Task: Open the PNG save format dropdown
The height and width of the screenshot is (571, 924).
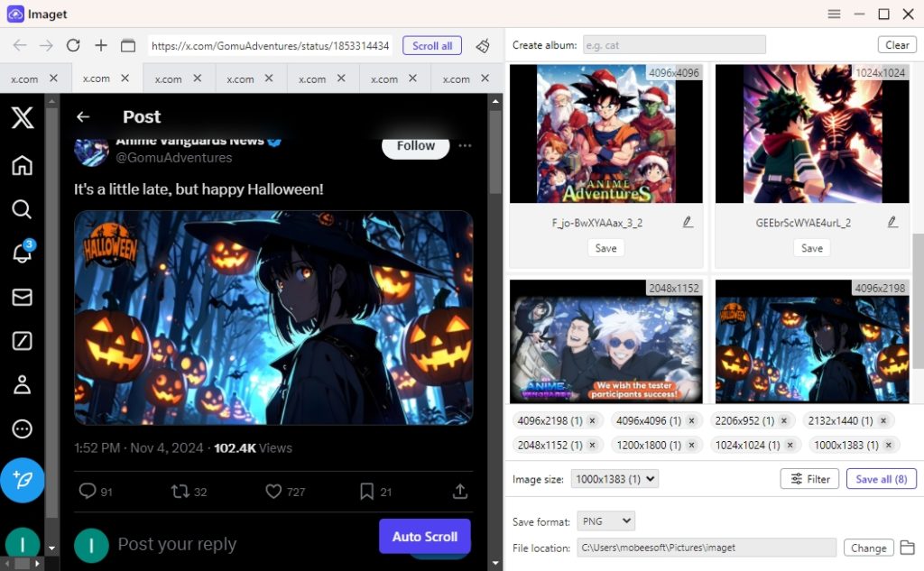Action: coord(605,520)
